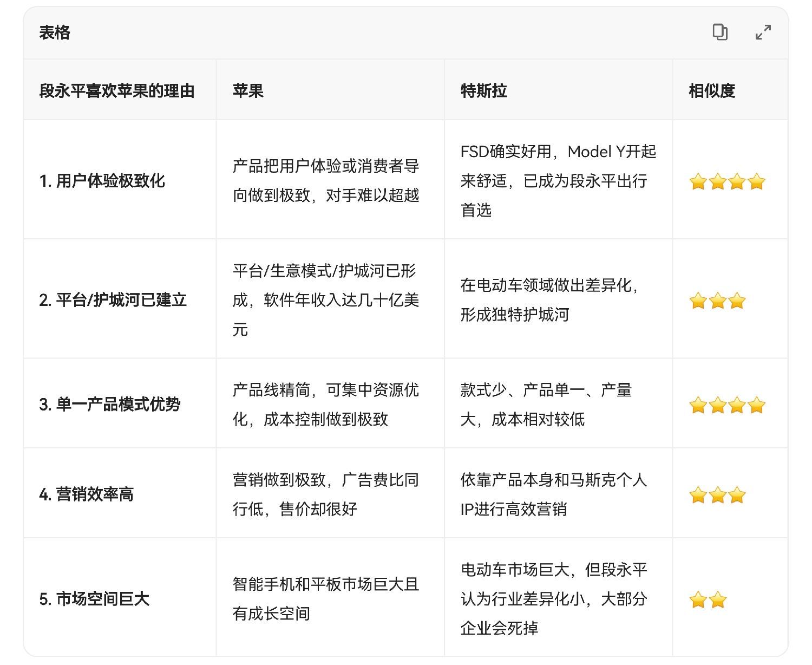Image resolution: width=812 pixels, height=665 pixels.
Task: Click the three-star rating for 营销效率高
Action: (717, 495)
